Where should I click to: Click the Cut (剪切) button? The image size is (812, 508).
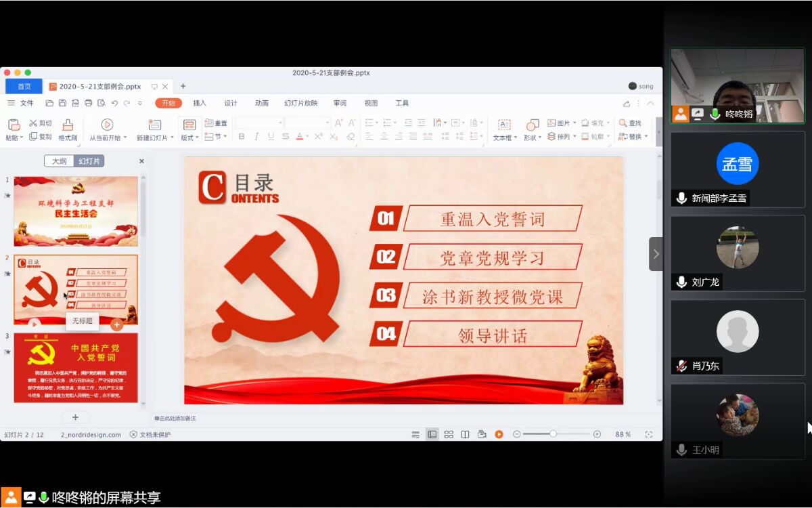40,123
